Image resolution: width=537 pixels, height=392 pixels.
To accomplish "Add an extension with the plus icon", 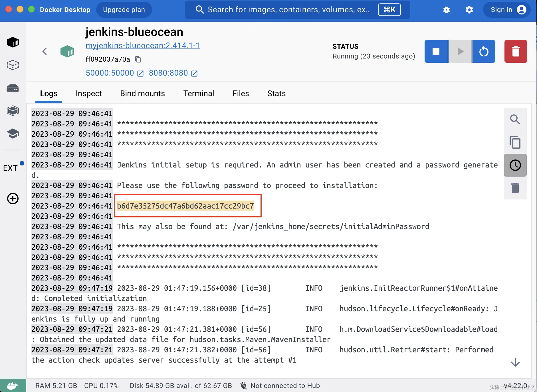I will (13, 199).
